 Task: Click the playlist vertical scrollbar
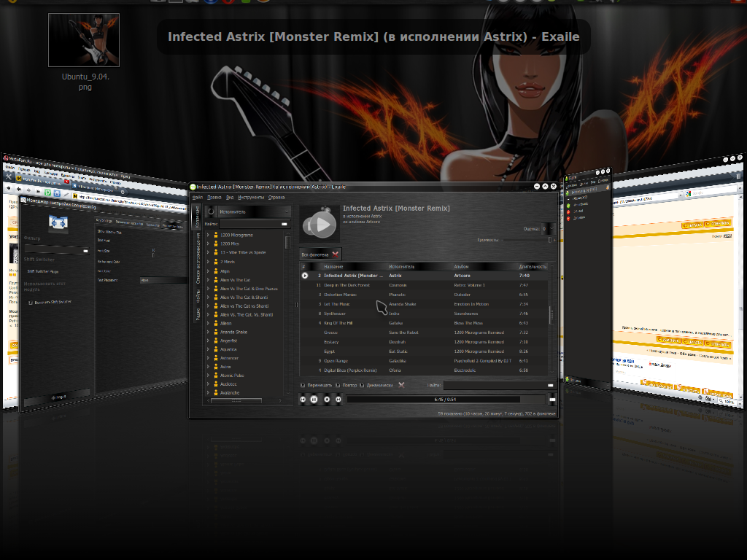551,315
